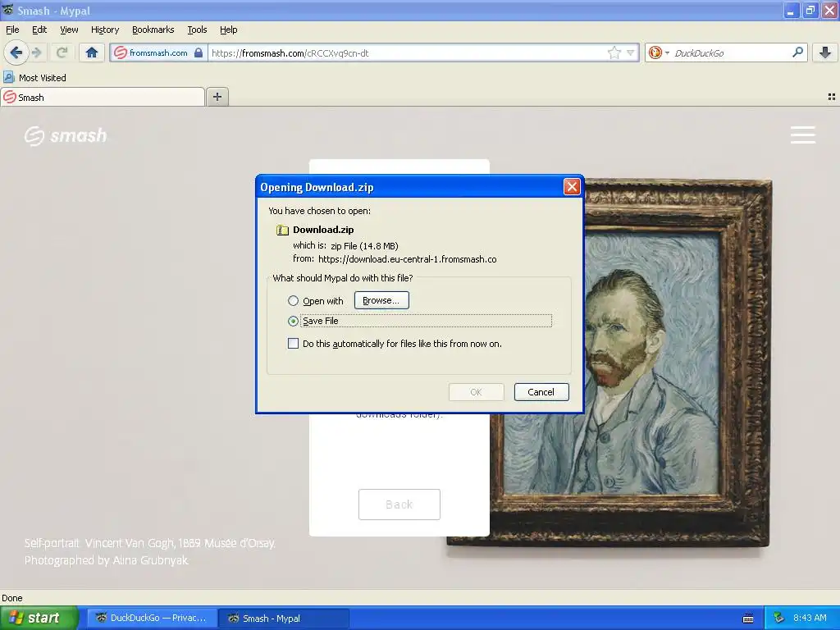Image resolution: width=840 pixels, height=630 pixels.
Task: Open the History menu
Action: 104,30
